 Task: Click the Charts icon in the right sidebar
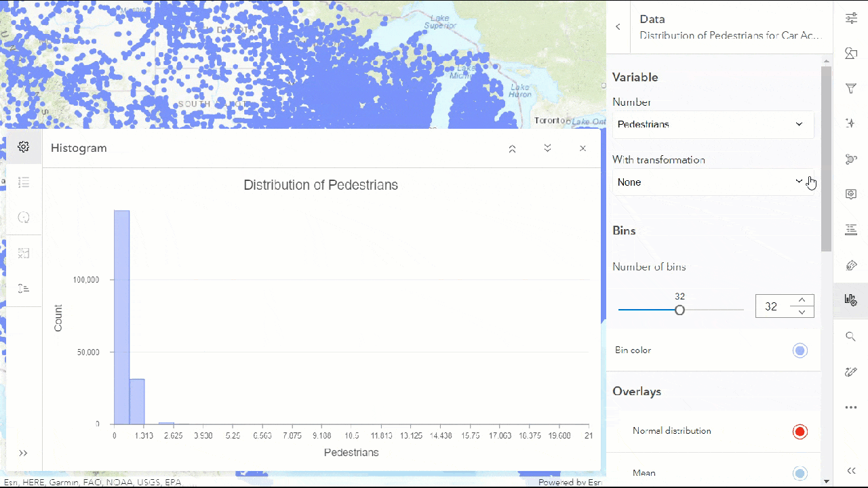click(x=852, y=300)
